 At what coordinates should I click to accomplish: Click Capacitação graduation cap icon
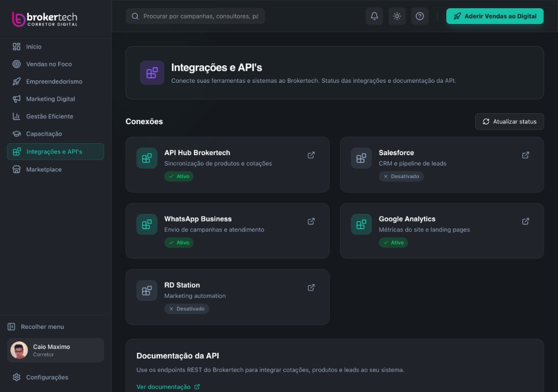point(16,134)
